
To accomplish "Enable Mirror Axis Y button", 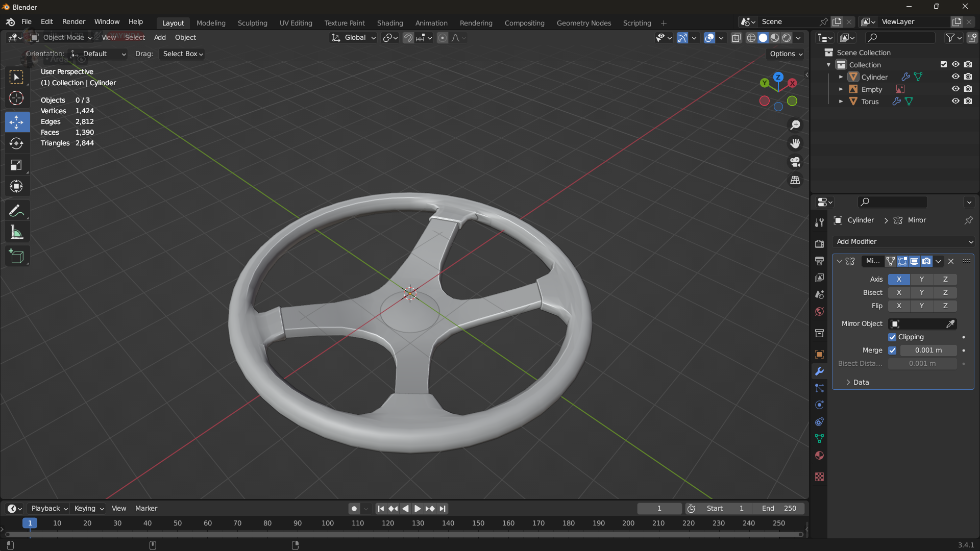I will point(921,280).
